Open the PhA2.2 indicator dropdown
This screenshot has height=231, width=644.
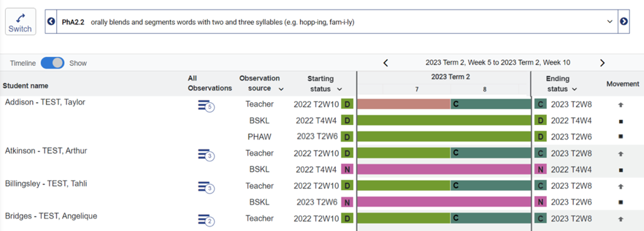337,22
